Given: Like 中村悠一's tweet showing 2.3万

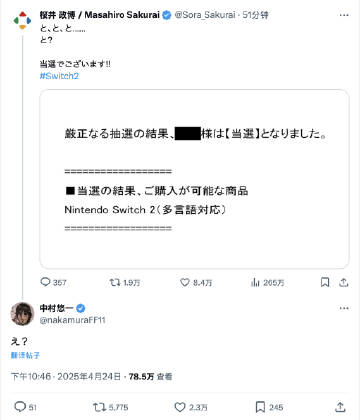Looking at the screenshot, I should coord(180,407).
